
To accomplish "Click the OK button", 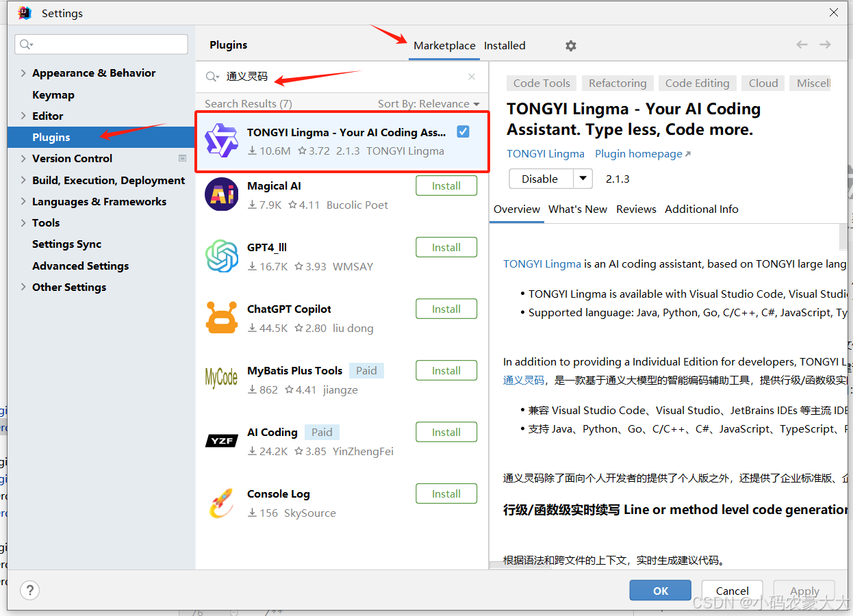I will [x=661, y=591].
